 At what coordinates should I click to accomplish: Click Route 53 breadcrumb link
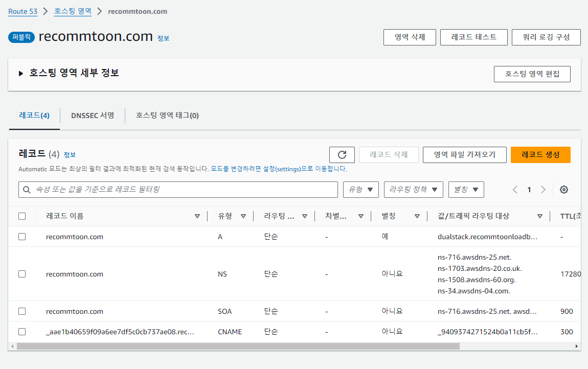(23, 12)
